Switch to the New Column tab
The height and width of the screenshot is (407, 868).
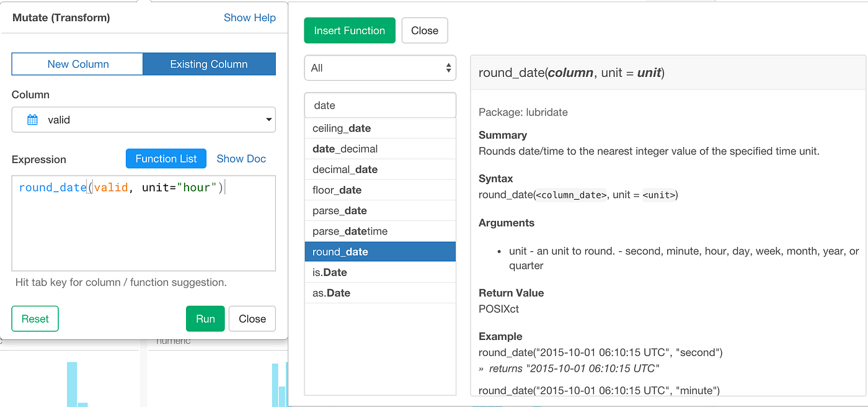click(x=77, y=63)
